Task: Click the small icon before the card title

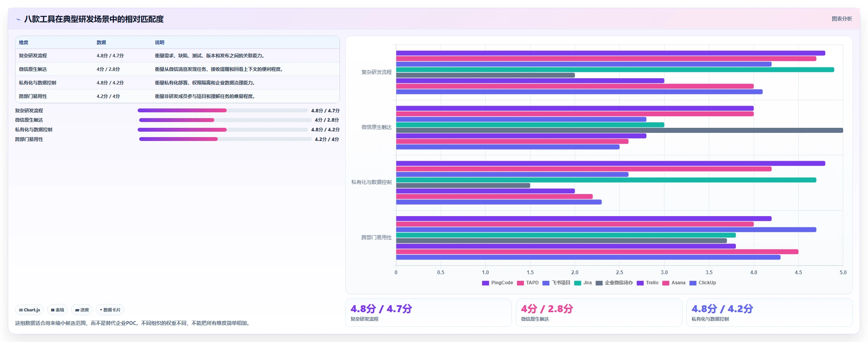Action: click(18, 19)
